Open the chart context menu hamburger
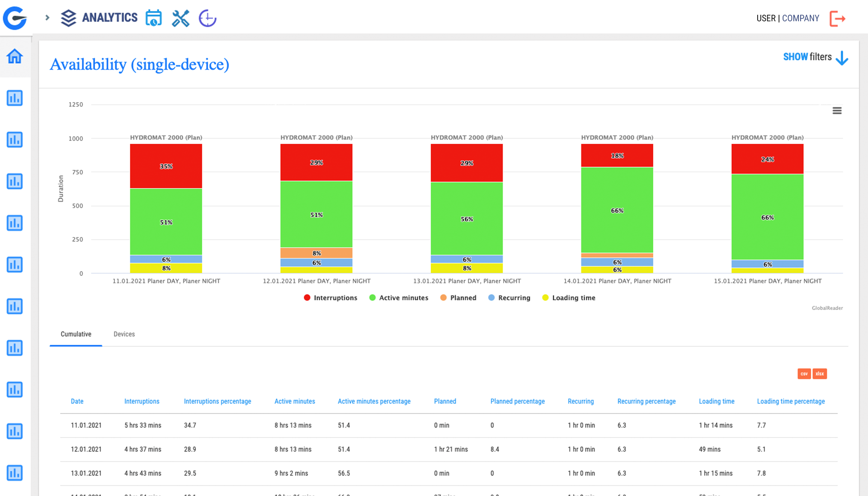 (x=837, y=110)
